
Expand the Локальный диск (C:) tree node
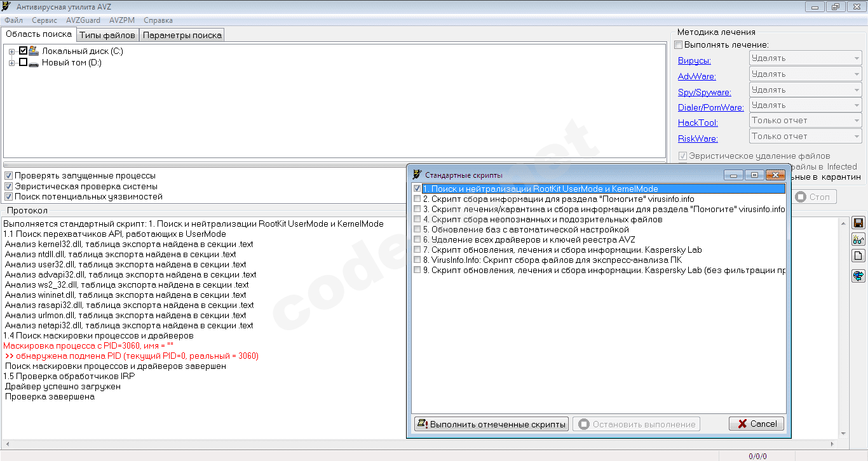coord(11,51)
